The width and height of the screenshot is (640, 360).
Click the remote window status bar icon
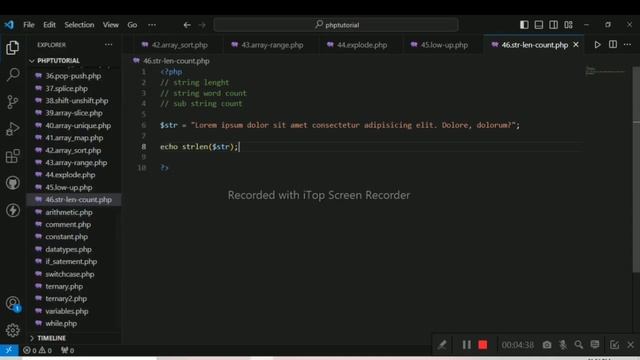[x=9, y=350]
